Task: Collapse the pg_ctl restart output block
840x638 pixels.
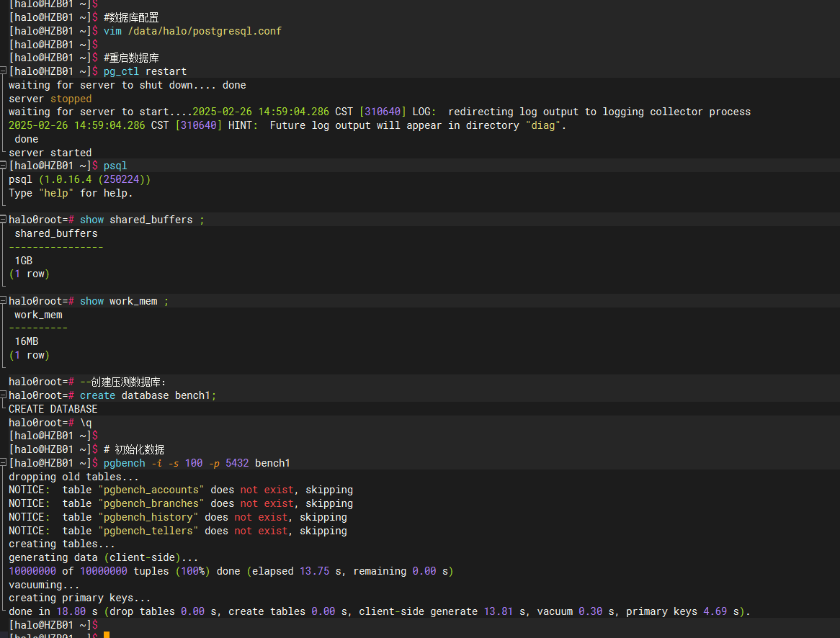Action: 3,71
